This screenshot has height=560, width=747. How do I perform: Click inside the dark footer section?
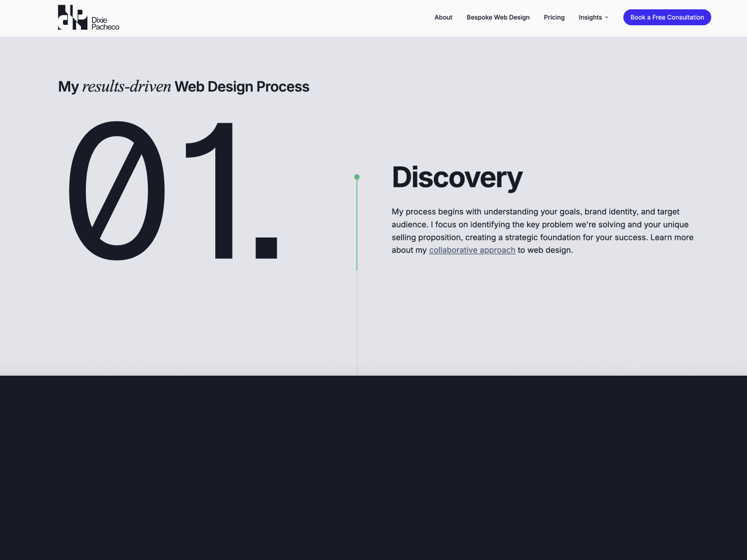coord(373,467)
